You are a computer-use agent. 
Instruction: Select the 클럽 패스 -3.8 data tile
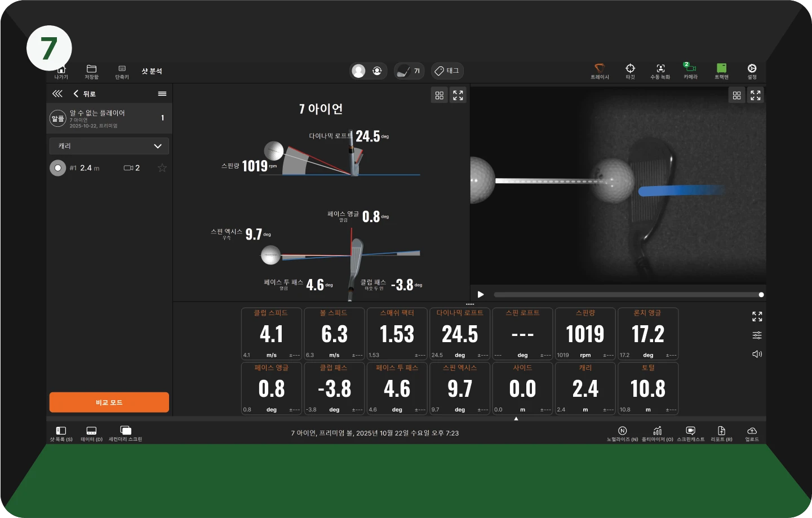click(x=334, y=388)
